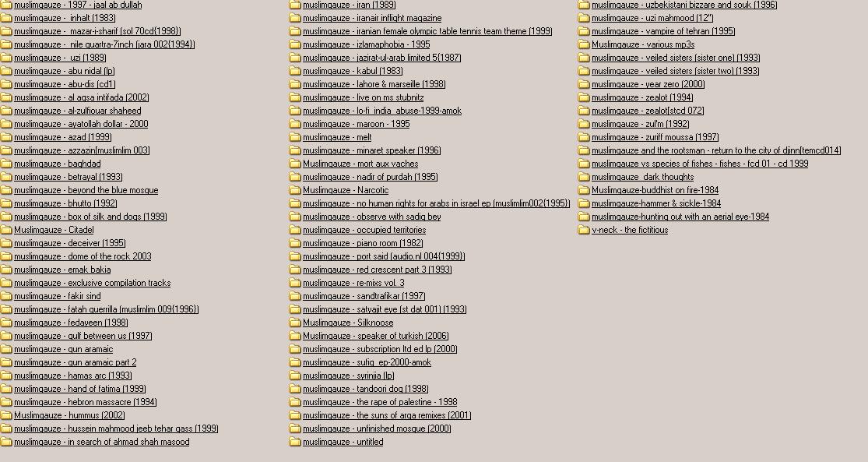The width and height of the screenshot is (868, 462).
Task: Click folder icon beside 'muslimgauze - fakir sind'
Action: click(6, 296)
